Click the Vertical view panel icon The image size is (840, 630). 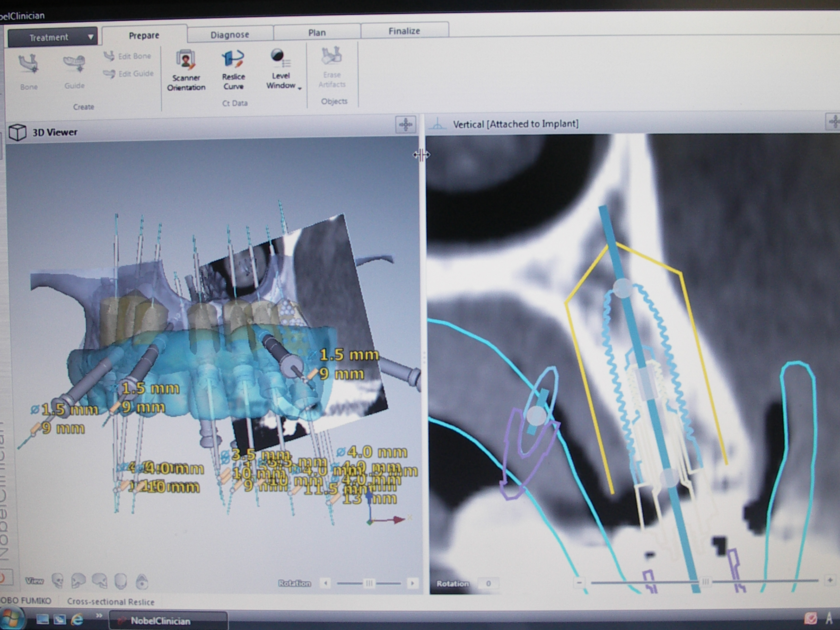[x=437, y=124]
